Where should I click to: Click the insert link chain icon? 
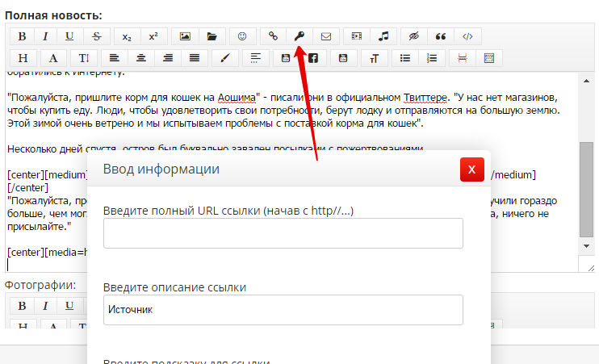tap(273, 36)
